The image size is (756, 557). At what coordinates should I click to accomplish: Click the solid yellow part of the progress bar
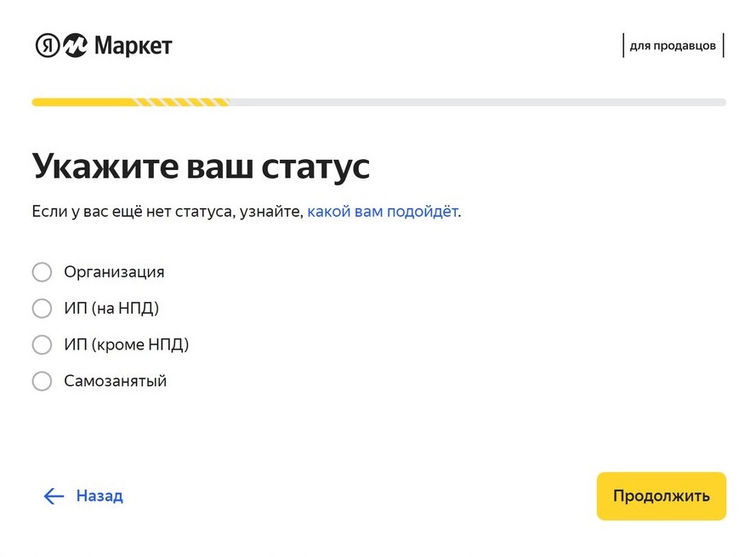click(x=82, y=102)
